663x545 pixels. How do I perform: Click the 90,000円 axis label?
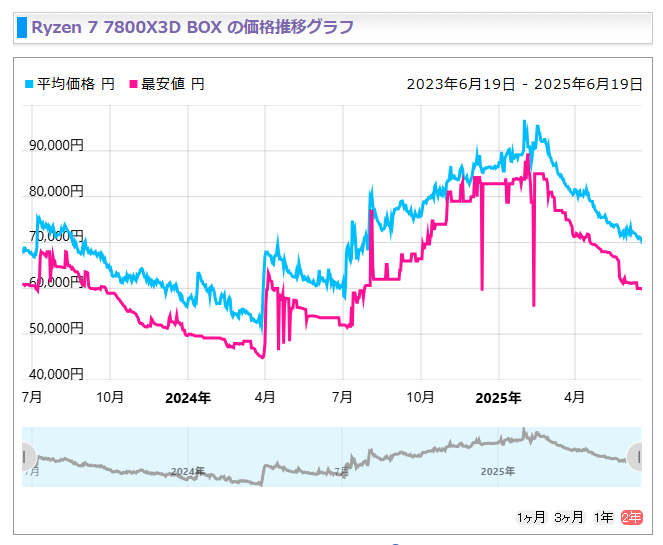tap(56, 145)
